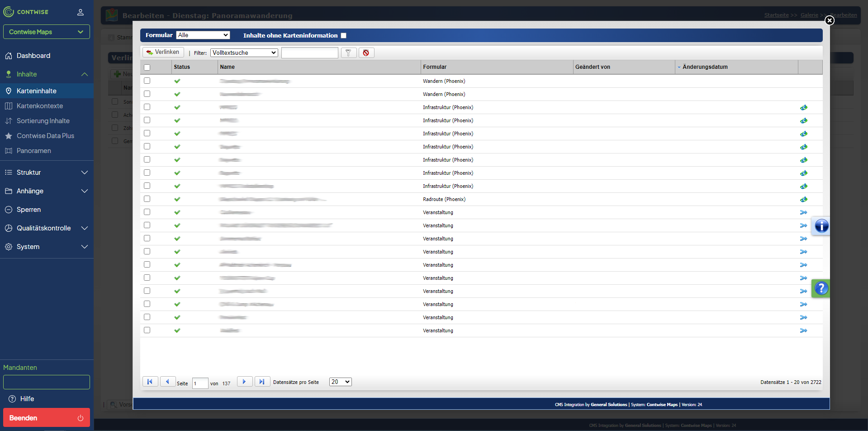
Task: Go to last page of results
Action: (x=262, y=382)
